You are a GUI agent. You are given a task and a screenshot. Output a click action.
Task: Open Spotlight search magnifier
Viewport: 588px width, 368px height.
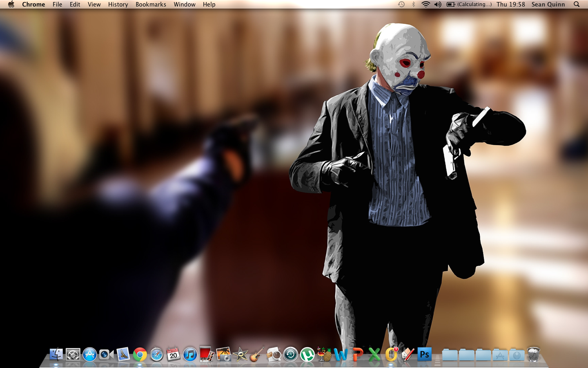[577, 4]
